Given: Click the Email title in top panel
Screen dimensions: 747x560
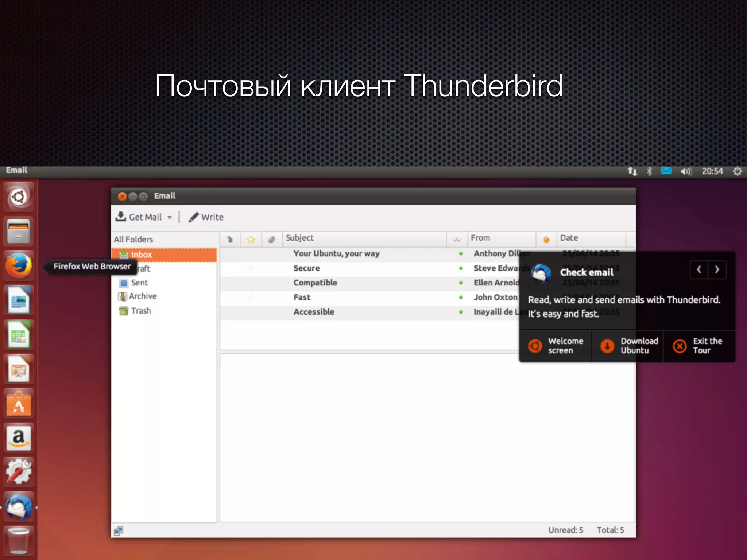Looking at the screenshot, I should tap(16, 170).
